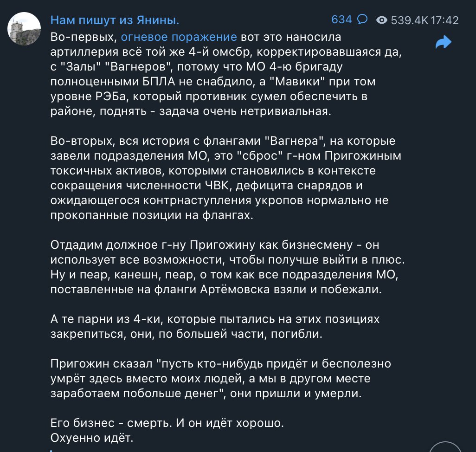The width and height of the screenshot is (476, 452).
Task: Click the eye icon showing view count
Action: click(381, 19)
